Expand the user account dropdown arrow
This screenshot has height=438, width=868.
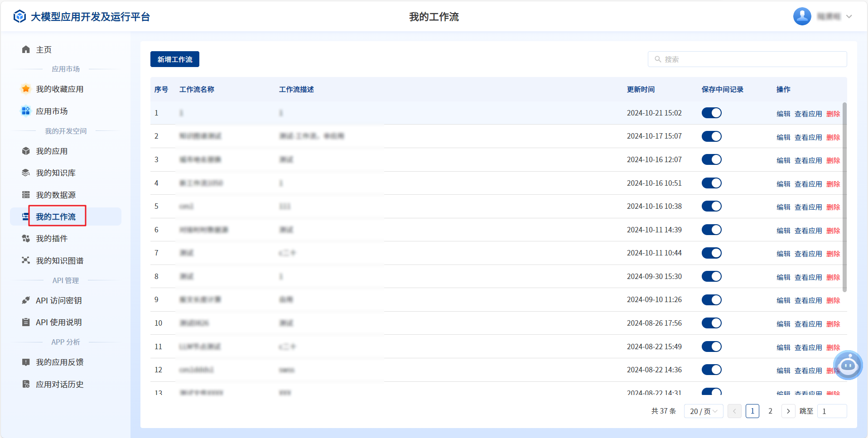[x=849, y=17]
